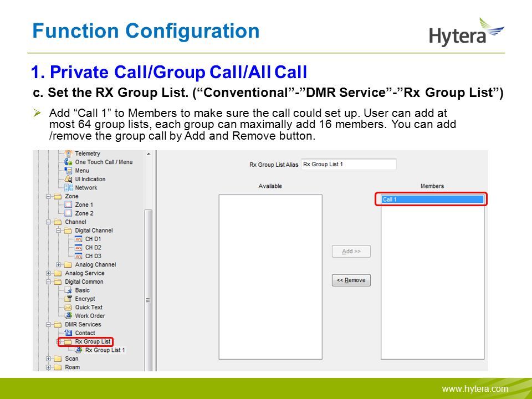Open the Quick Text label
This screenshot has height=399, width=532.
click(x=89, y=307)
